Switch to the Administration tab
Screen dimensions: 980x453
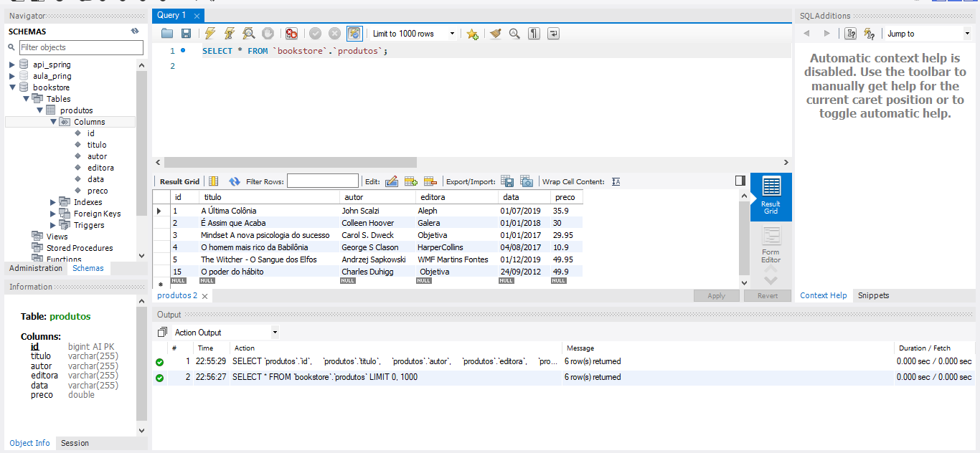click(34, 267)
